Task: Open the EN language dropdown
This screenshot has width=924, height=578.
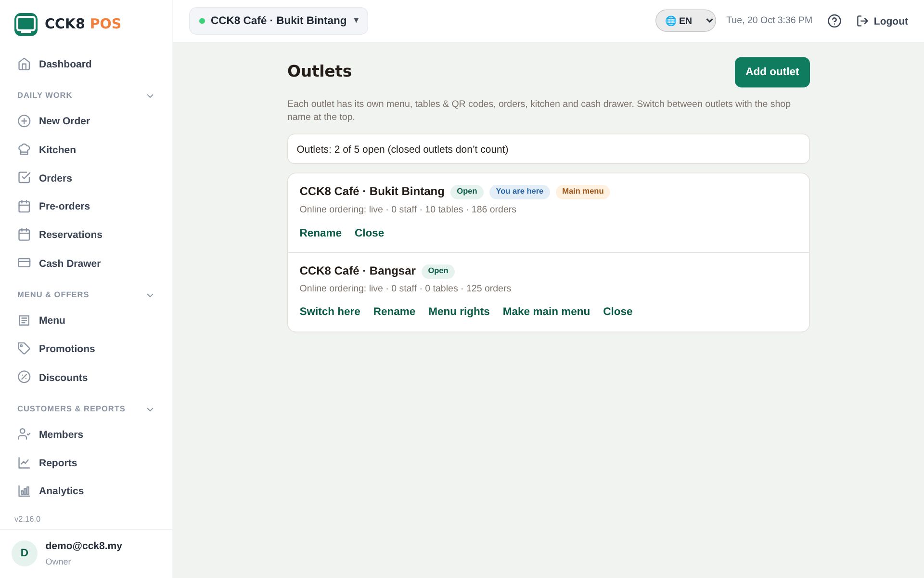Action: 685,21
